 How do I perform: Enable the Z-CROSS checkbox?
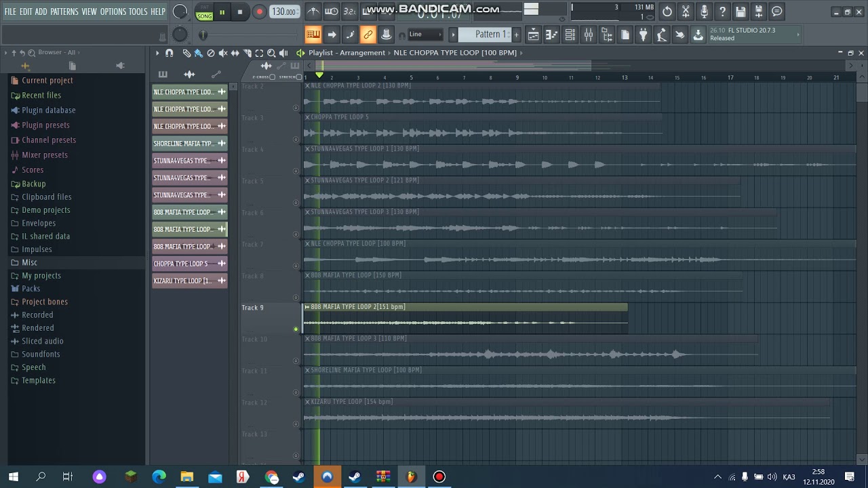272,77
